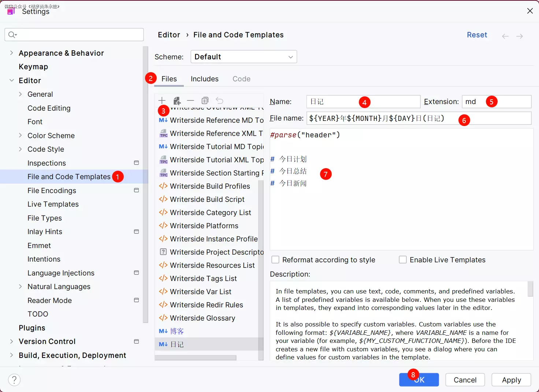539x392 pixels.
Task: Click the plus icon to create template
Action: pyautogui.click(x=162, y=100)
